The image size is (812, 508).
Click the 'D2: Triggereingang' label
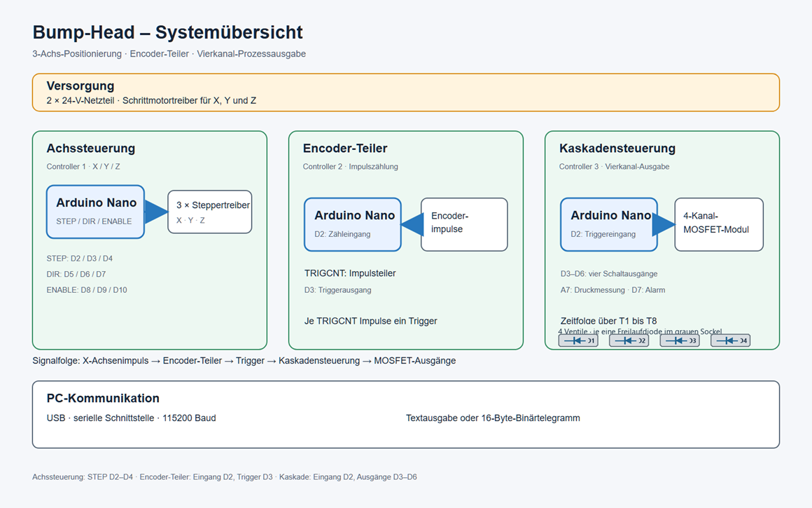603,234
